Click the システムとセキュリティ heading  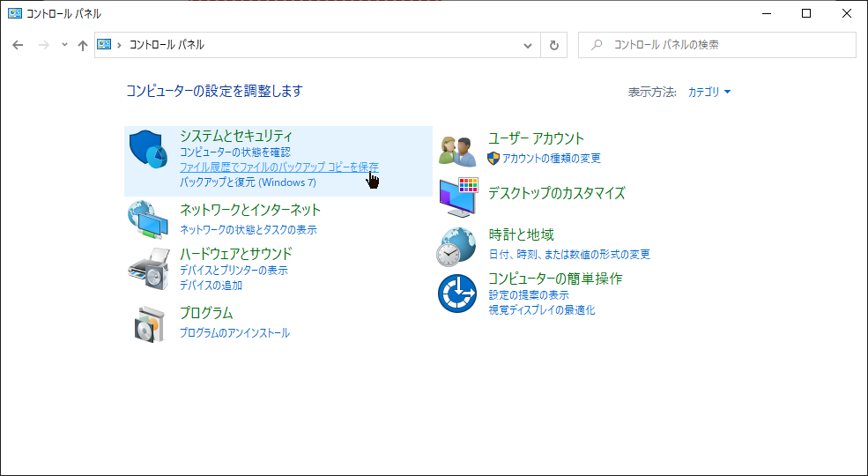point(236,136)
